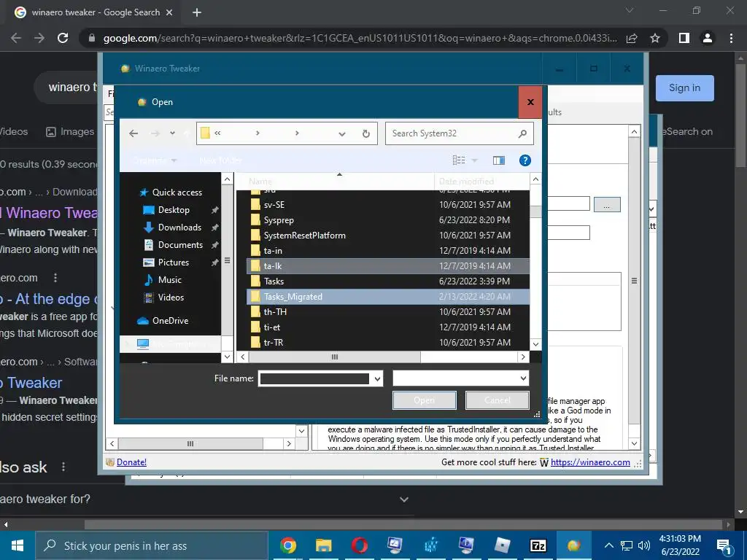
Task: Select the Tasks_Migrated folder
Action: pos(387,297)
